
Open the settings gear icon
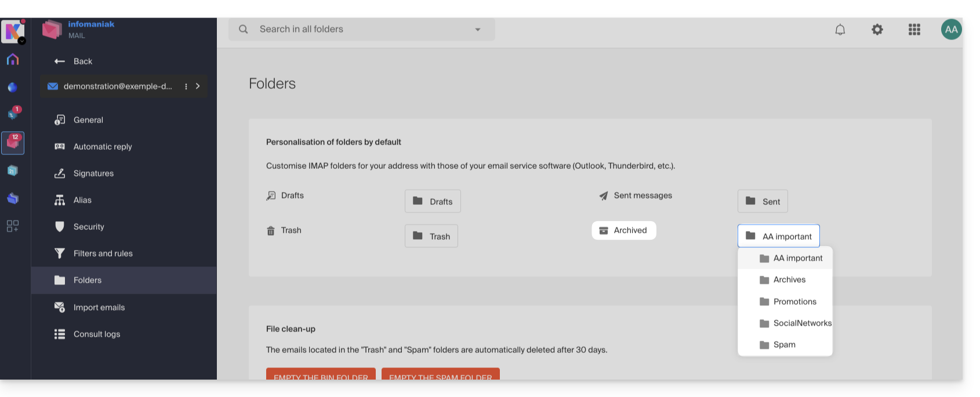click(x=877, y=30)
